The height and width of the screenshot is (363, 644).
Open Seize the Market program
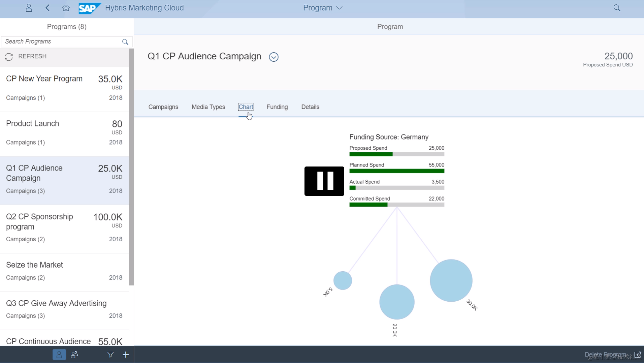coord(64,272)
